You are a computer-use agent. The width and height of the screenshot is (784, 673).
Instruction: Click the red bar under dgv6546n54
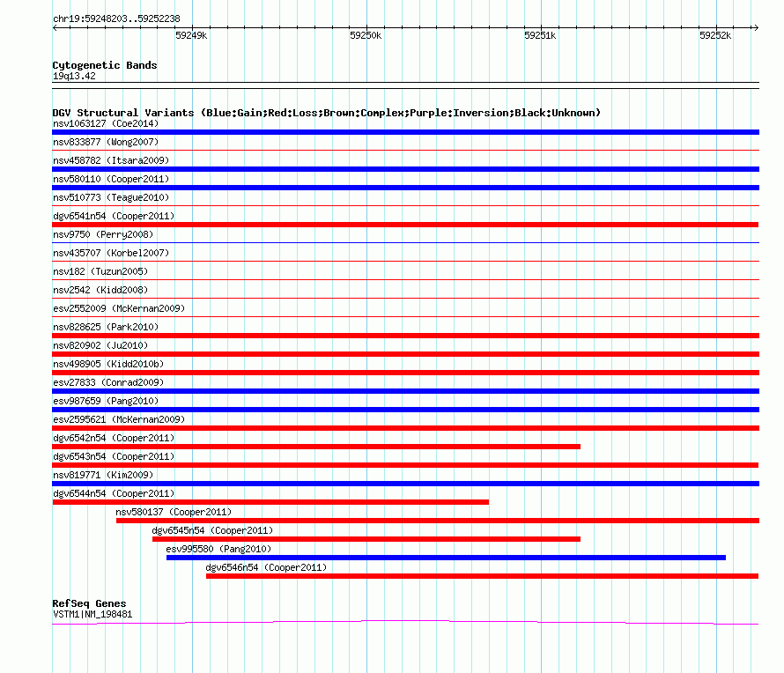pos(483,576)
